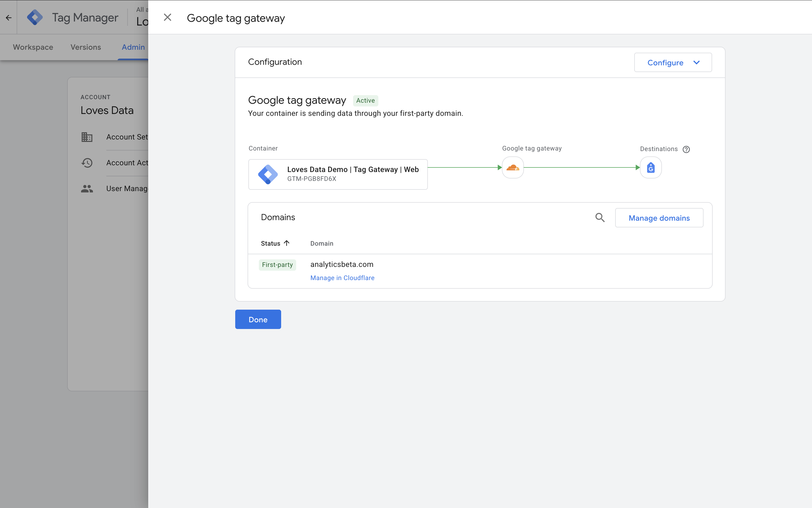Select the Loves Data Demo container card
Viewport: 812px width, 508px height.
pos(338,174)
